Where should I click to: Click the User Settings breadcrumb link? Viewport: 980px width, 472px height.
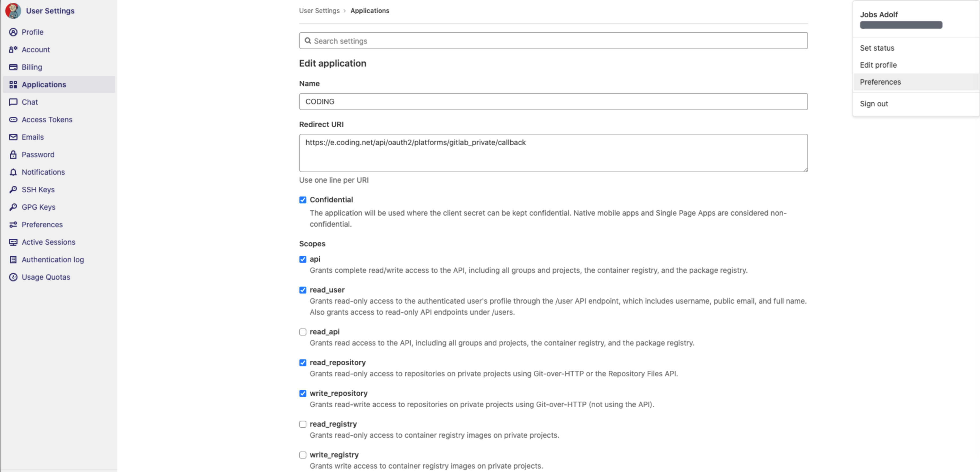pyautogui.click(x=319, y=11)
